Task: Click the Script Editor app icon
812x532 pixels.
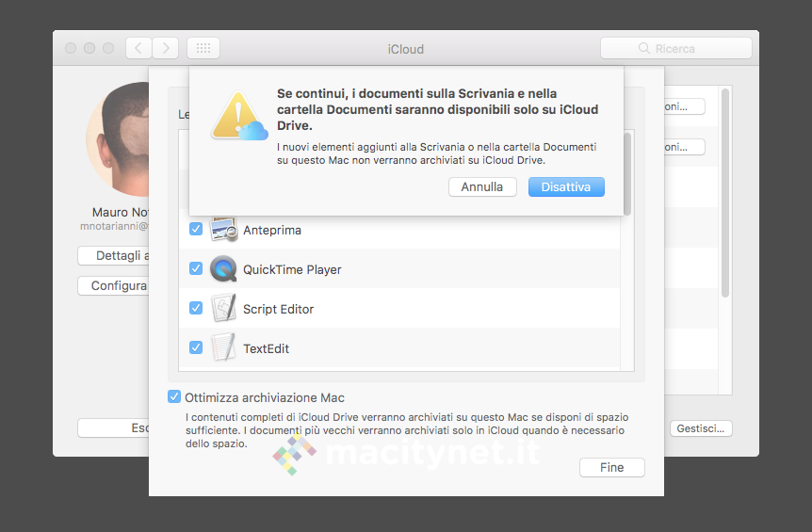Action: click(x=223, y=309)
